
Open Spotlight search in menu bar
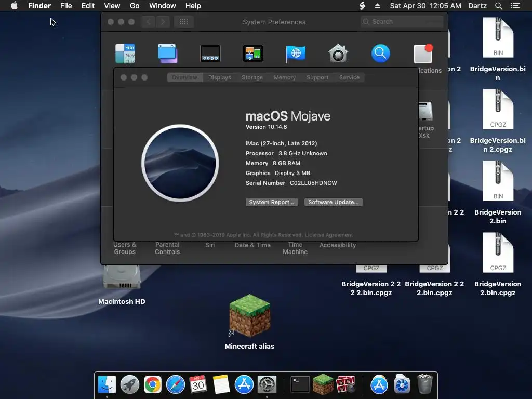click(498, 6)
